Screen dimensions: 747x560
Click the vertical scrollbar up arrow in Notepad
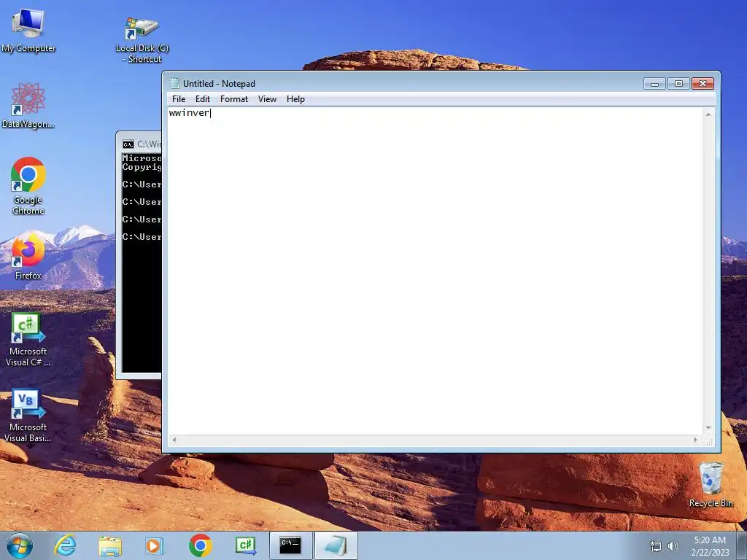tap(708, 114)
